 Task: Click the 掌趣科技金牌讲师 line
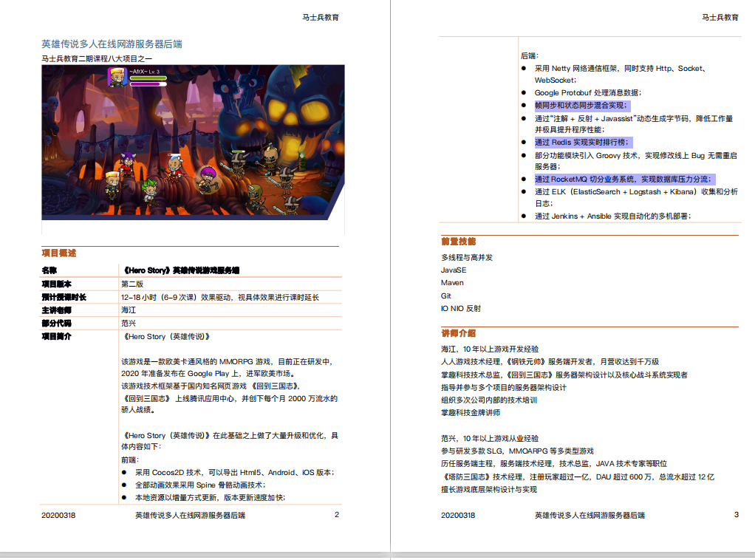pyautogui.click(x=471, y=413)
